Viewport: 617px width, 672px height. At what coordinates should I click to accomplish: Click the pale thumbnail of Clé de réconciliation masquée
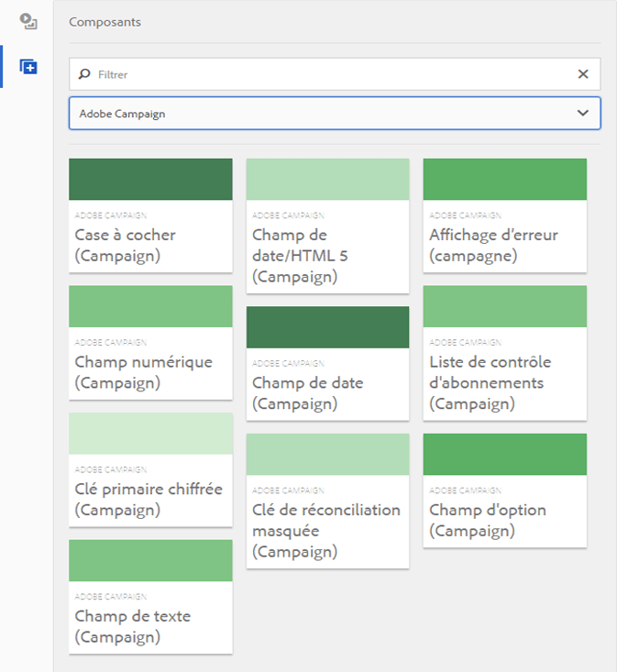tap(328, 455)
